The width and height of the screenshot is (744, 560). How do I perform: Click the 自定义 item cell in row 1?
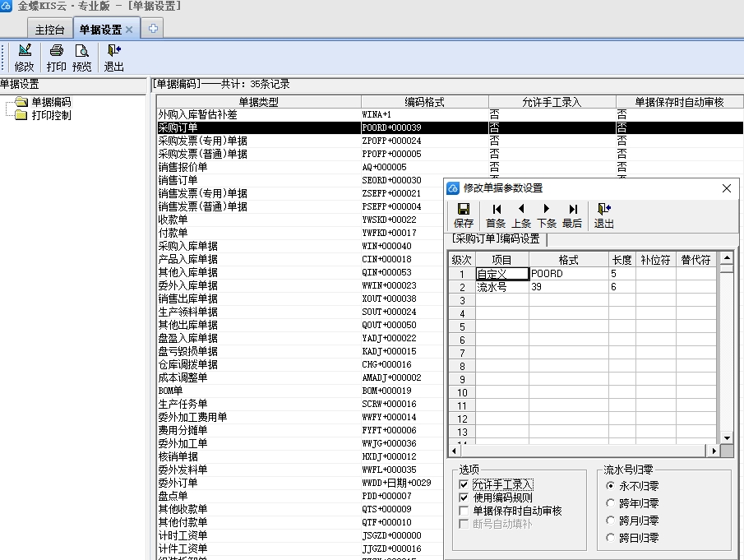point(502,274)
